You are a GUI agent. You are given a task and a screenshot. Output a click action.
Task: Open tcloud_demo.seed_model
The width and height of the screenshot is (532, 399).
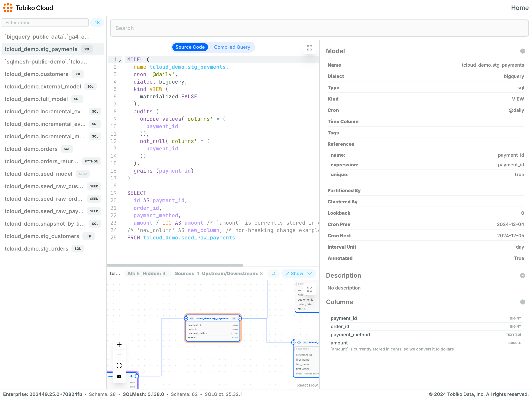point(53,174)
